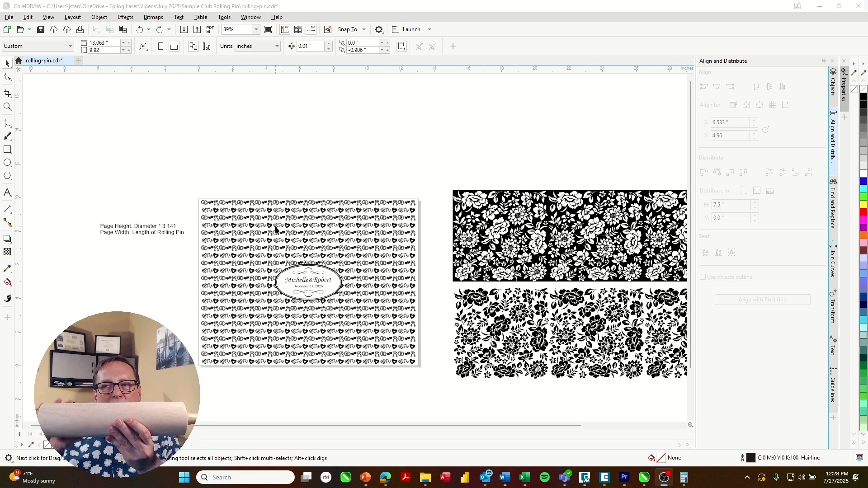Click the Windows taskbar Search box
Image resolution: width=868 pixels, height=488 pixels.
click(x=245, y=477)
